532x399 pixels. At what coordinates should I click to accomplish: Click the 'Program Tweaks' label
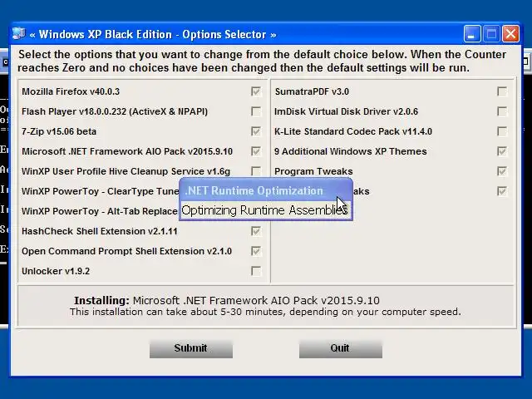(313, 171)
